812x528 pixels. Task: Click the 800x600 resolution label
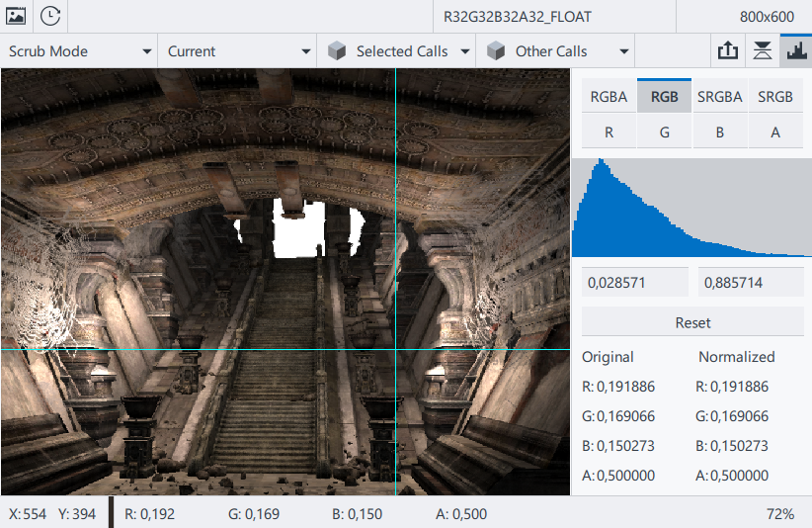767,17
